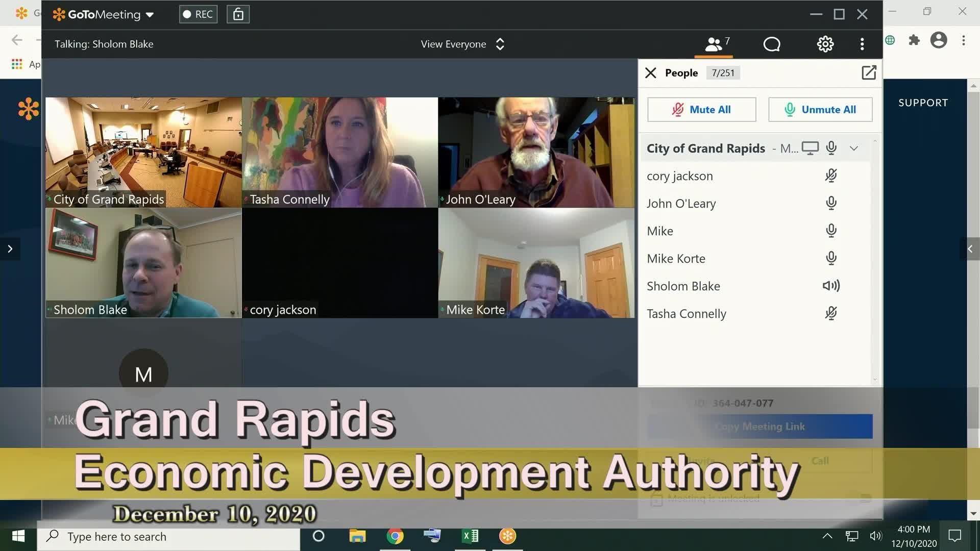Click the City of Grand Rapids screen-share icon
Image resolution: width=980 pixels, height=551 pixels.
pos(810,148)
